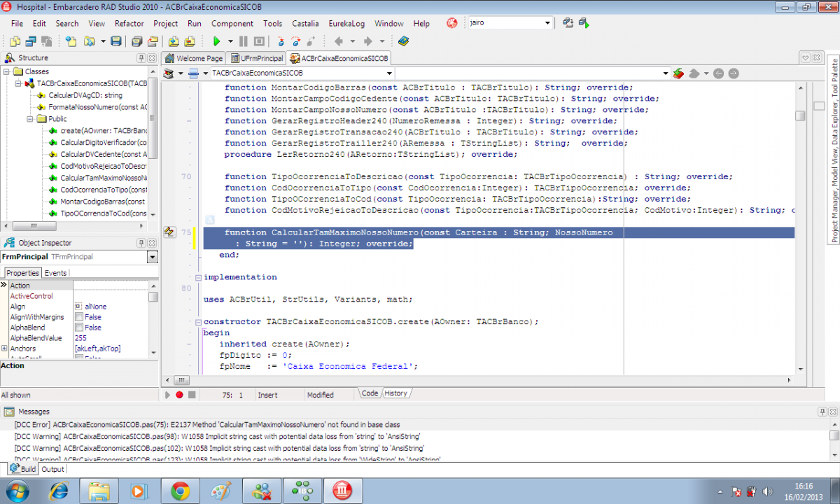Collapse the constructor code fold
The image size is (840, 504).
pyautogui.click(x=198, y=322)
